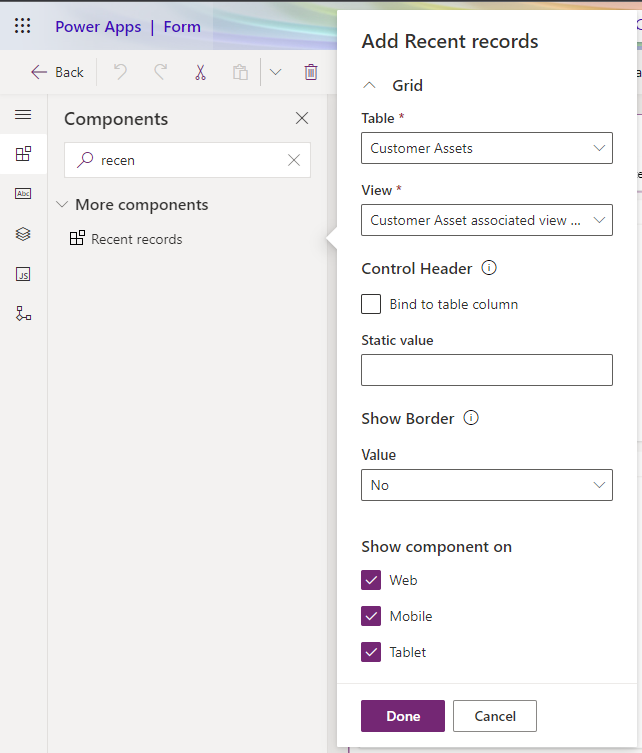The image size is (642, 753).
Task: Uncheck the Web checkbox
Action: (x=371, y=580)
